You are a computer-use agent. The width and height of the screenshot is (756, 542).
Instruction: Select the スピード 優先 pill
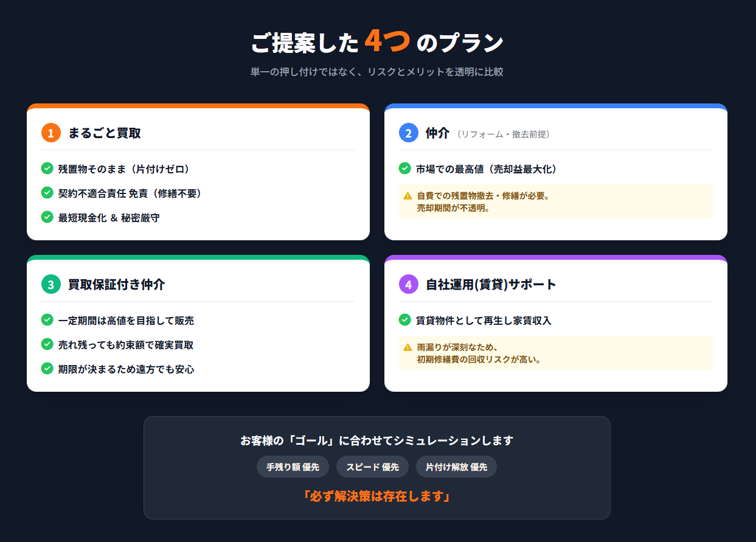372,467
